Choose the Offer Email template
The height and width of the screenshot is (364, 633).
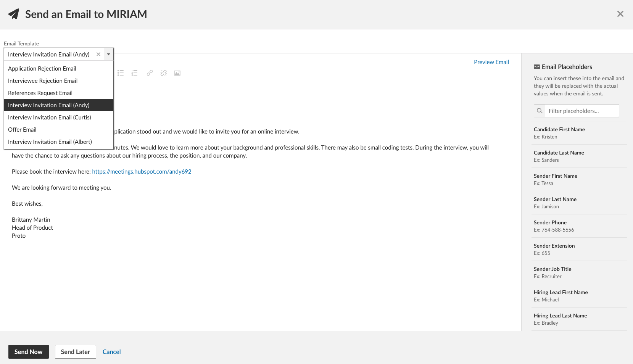tap(22, 130)
